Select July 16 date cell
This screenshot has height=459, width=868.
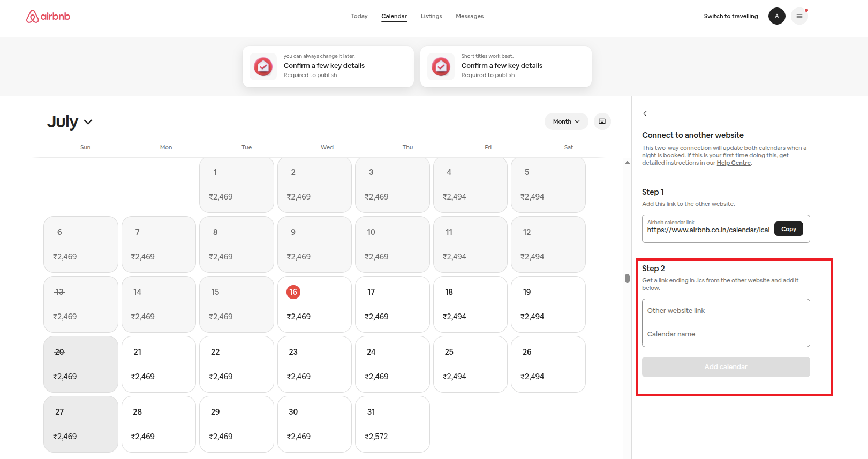[x=314, y=304]
